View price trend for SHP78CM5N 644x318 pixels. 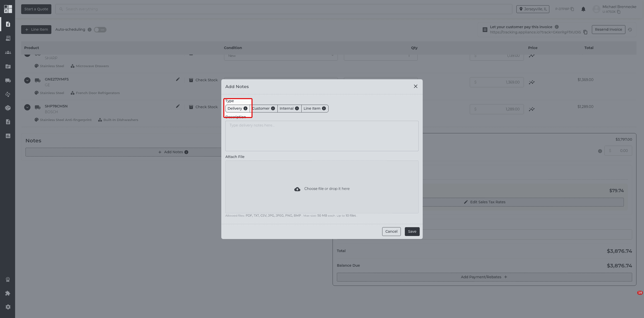pyautogui.click(x=531, y=109)
